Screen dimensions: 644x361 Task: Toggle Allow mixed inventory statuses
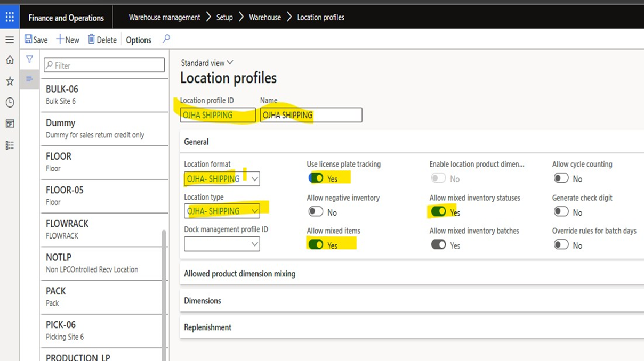click(438, 212)
